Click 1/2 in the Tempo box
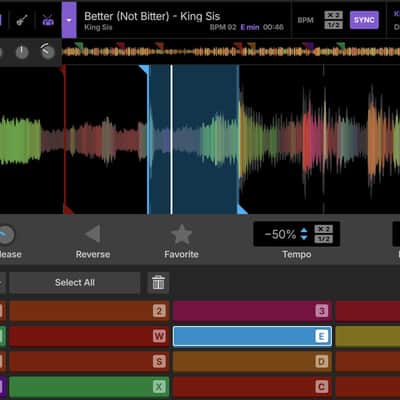400x400 pixels. click(x=323, y=239)
